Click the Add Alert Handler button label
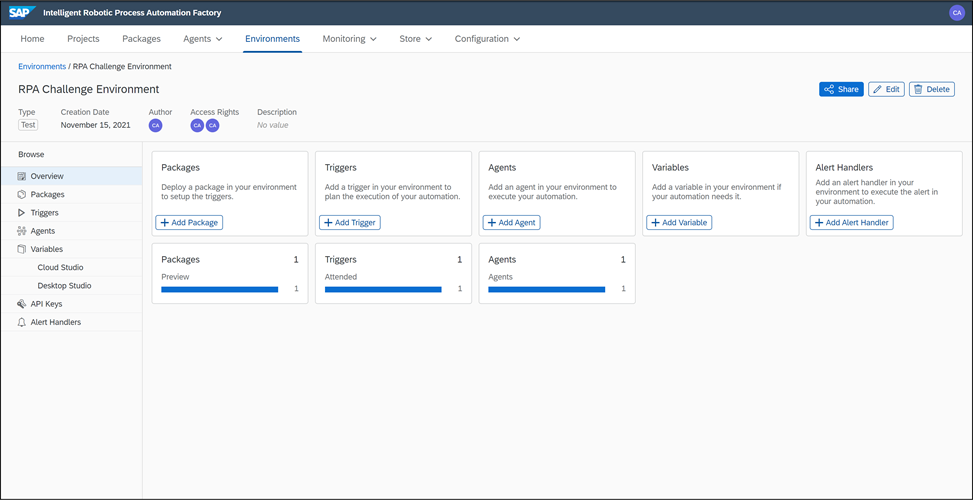The height and width of the screenshot is (500, 973). pos(857,223)
